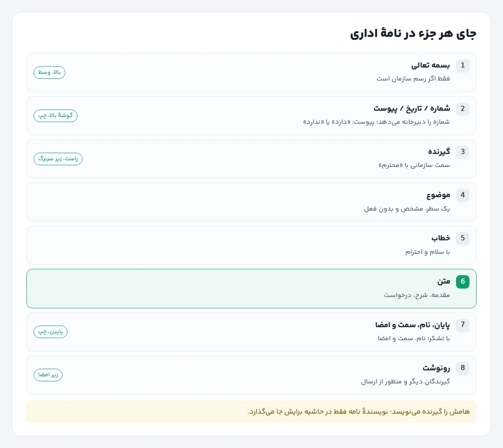This screenshot has width=503, height=448.
Task: Click the «راست، زیر سربرگ» position tag
Action: pos(58,159)
